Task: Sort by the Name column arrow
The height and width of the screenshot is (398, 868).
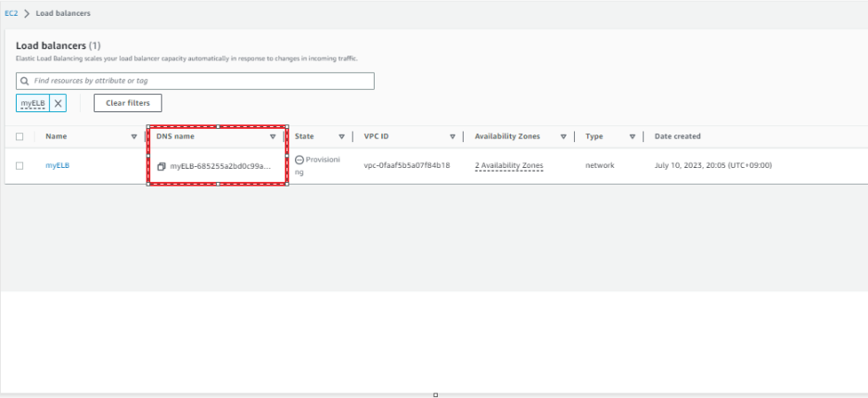Action: tap(134, 136)
